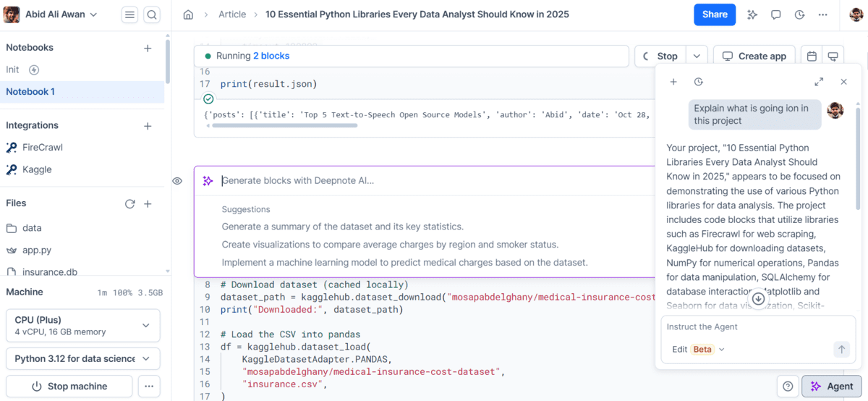
Task: Select Notebook 1 in sidebar
Action: [x=30, y=92]
